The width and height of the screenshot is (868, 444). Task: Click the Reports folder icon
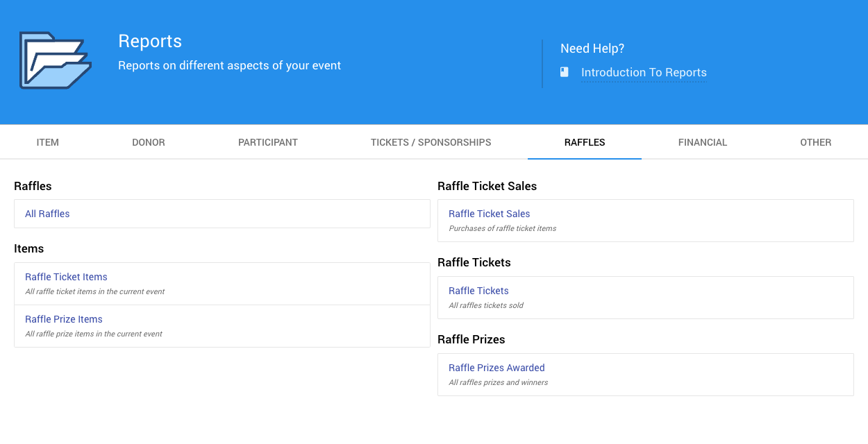(x=55, y=60)
